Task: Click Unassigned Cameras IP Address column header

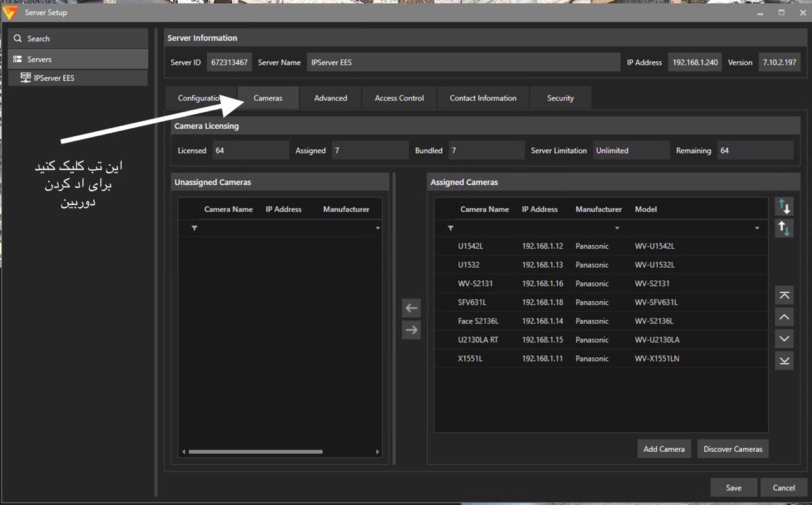Action: [284, 209]
